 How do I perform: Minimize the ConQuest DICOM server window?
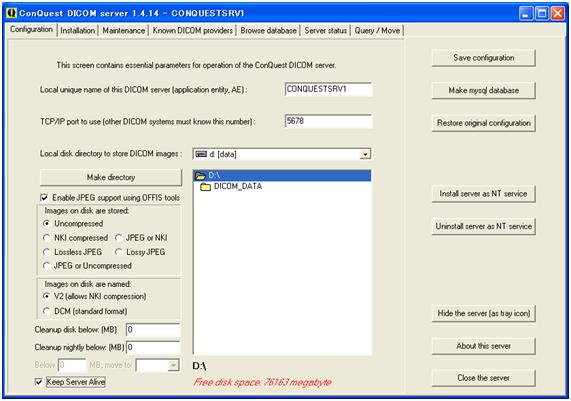[x=526, y=13]
